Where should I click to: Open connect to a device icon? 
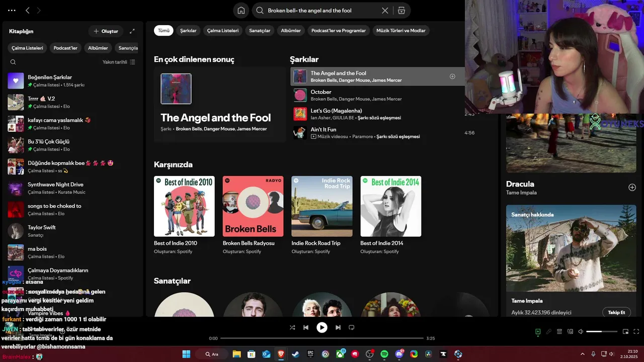(x=570, y=332)
